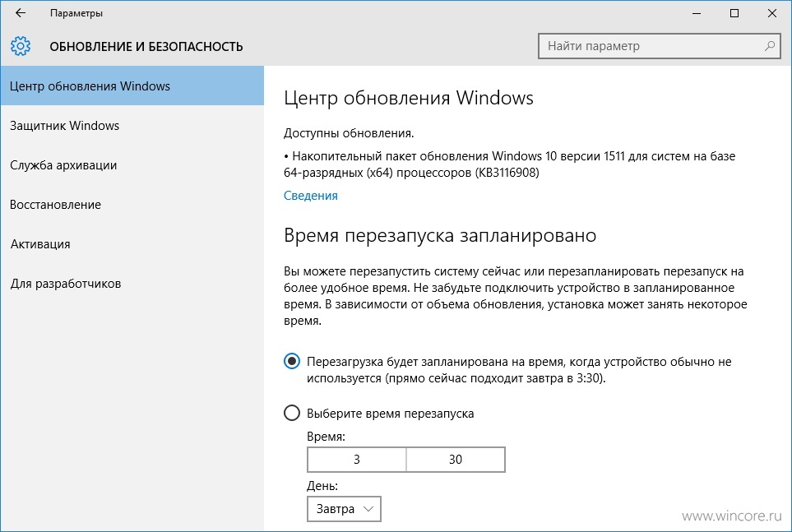Screen dimensions: 792x532
Task: Maximize the Параметры window
Action: (734, 13)
